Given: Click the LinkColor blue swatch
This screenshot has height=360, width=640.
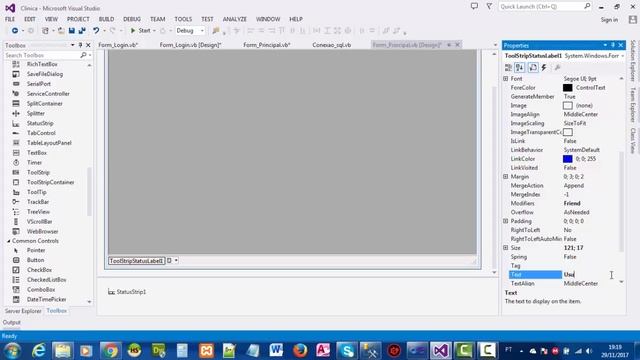Looking at the screenshot, I should tap(567, 159).
